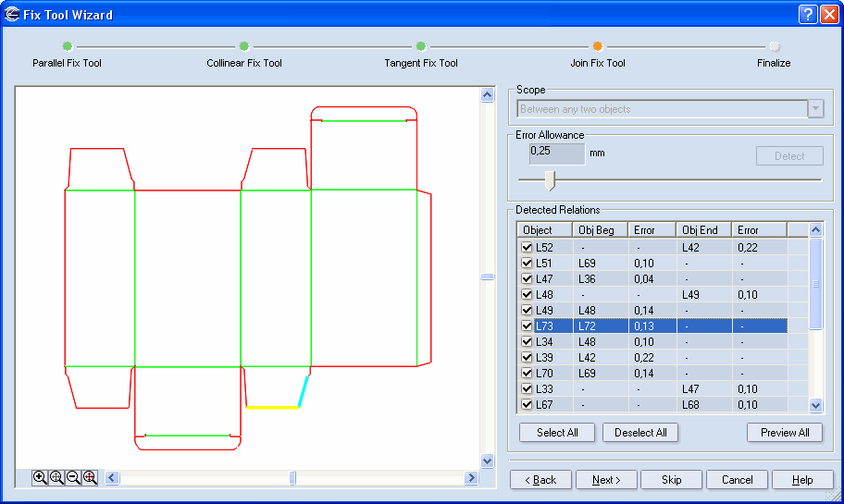This screenshot has width=844, height=504.
Task: Click the title bar help question mark icon
Action: point(807,14)
